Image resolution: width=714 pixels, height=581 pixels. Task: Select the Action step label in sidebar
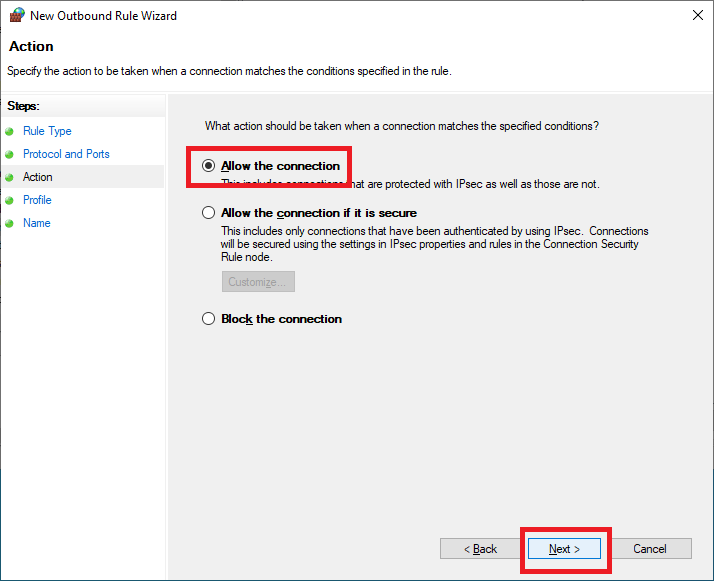(x=38, y=177)
